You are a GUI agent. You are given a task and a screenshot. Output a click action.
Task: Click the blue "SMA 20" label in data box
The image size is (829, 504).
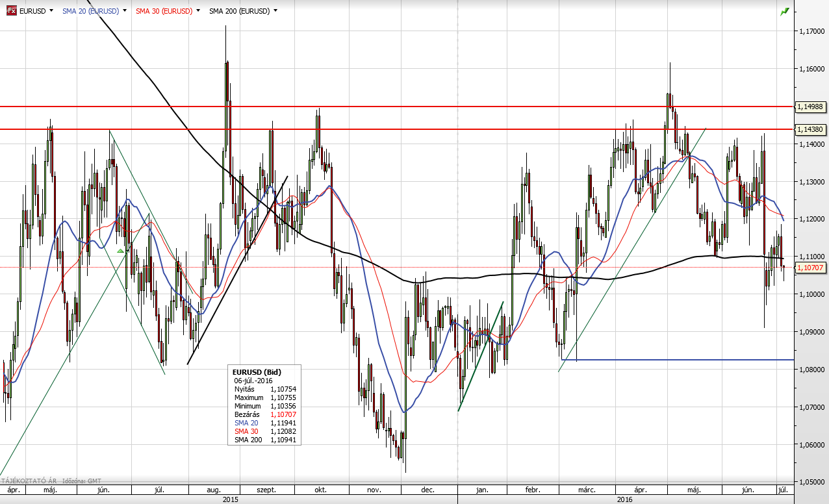tap(246, 422)
